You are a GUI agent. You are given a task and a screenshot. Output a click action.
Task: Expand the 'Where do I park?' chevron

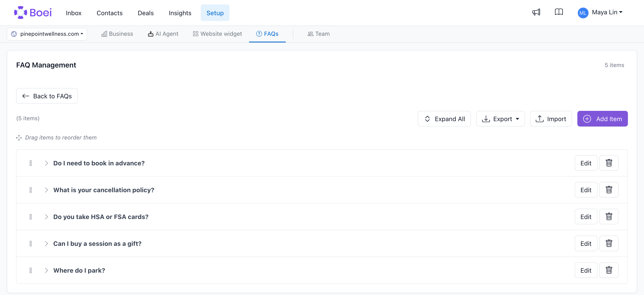46,270
